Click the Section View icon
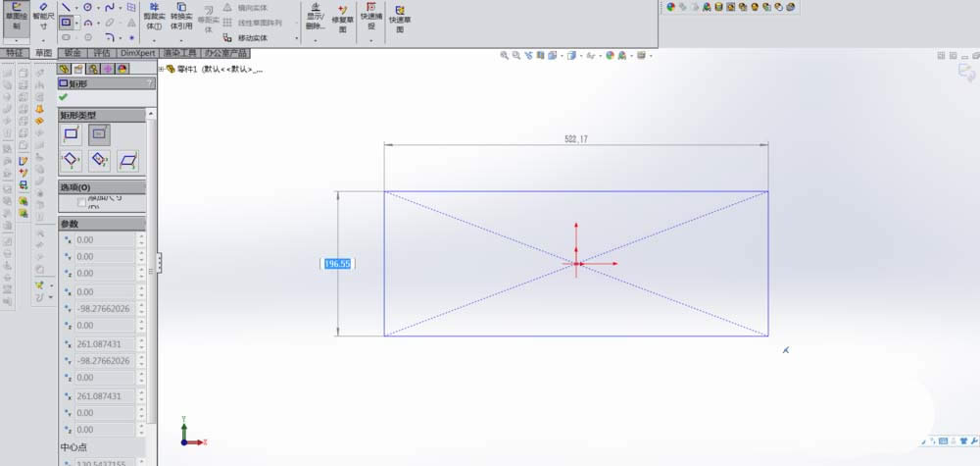This screenshot has width=980, height=466. (541, 56)
